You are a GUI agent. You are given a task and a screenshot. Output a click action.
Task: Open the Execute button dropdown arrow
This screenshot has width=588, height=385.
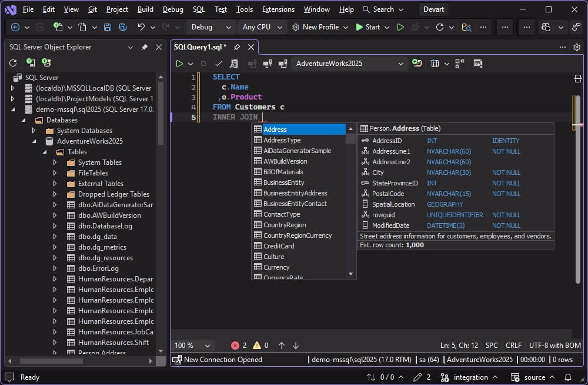(191, 64)
